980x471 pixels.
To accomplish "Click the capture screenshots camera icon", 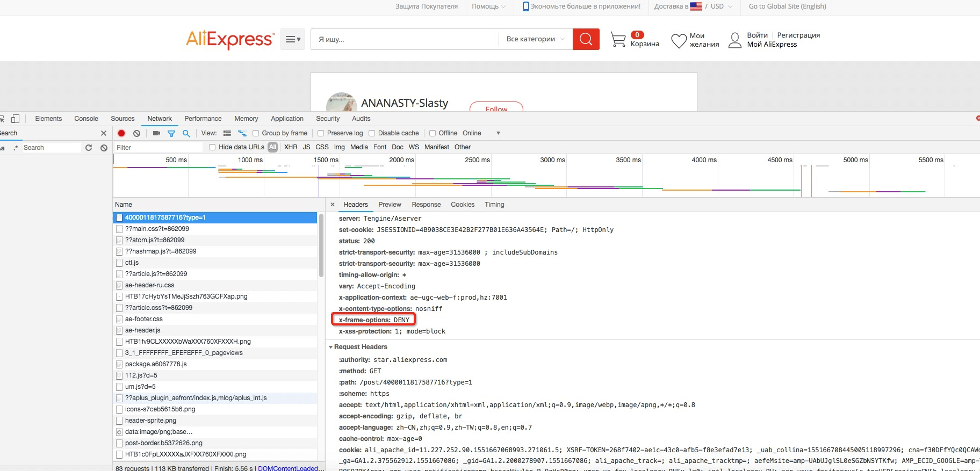I will tap(156, 133).
